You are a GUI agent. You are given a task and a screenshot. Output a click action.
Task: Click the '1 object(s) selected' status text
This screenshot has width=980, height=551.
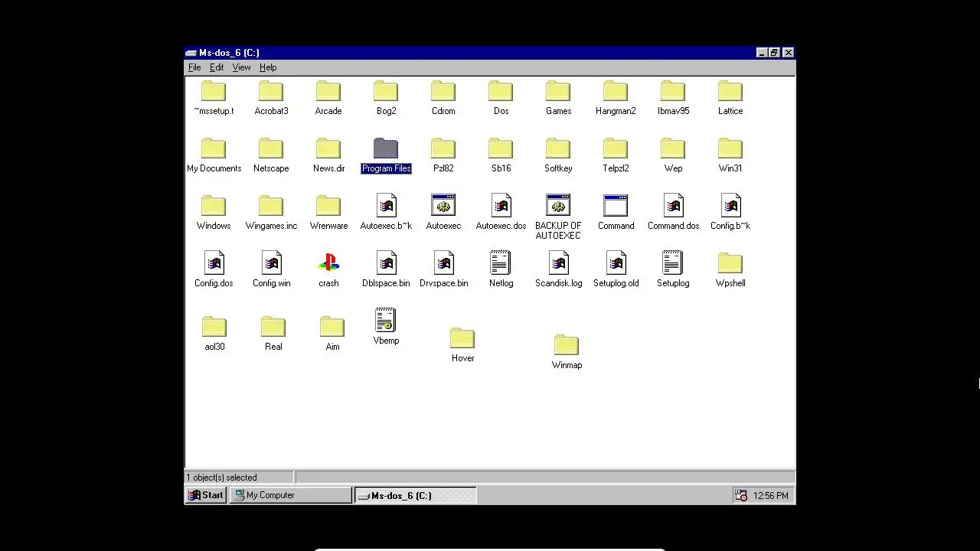pyautogui.click(x=222, y=478)
